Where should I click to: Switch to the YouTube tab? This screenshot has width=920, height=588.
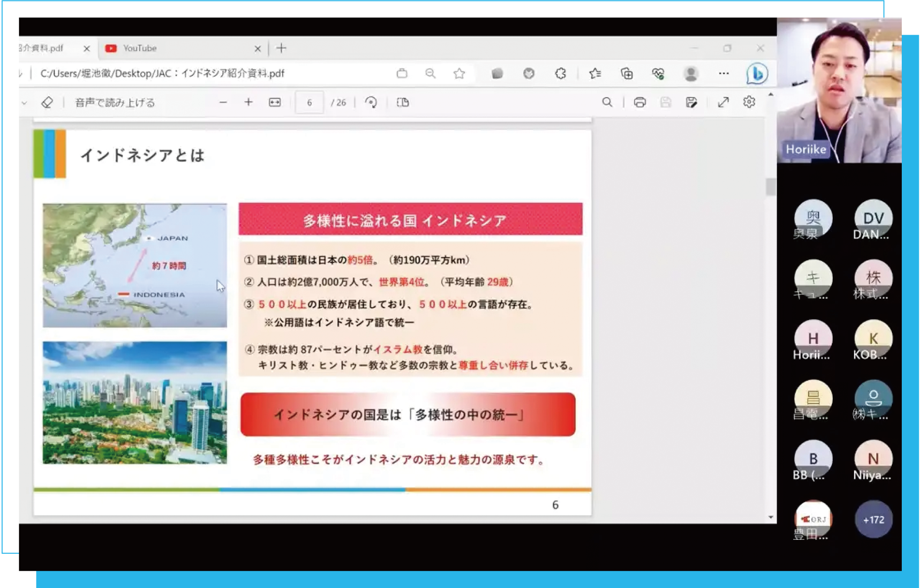coord(139,49)
